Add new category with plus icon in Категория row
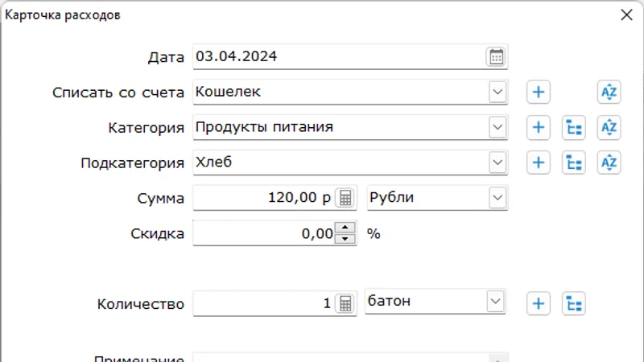Image resolution: width=644 pixels, height=362 pixels. 539,127
